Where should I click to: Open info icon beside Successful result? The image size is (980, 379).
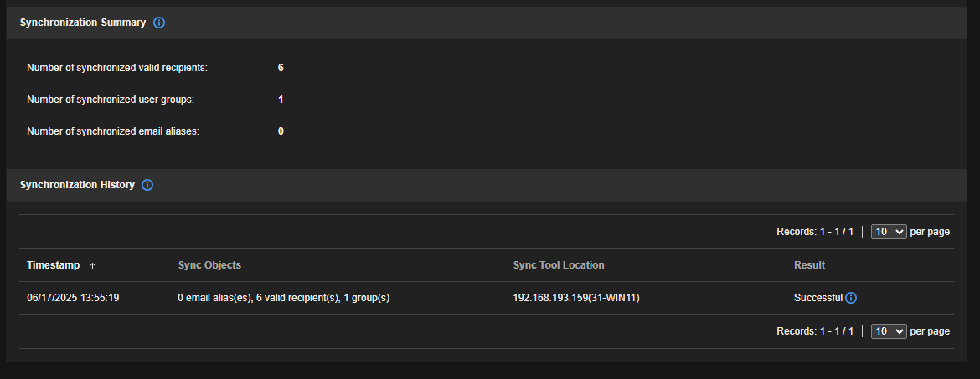point(851,298)
